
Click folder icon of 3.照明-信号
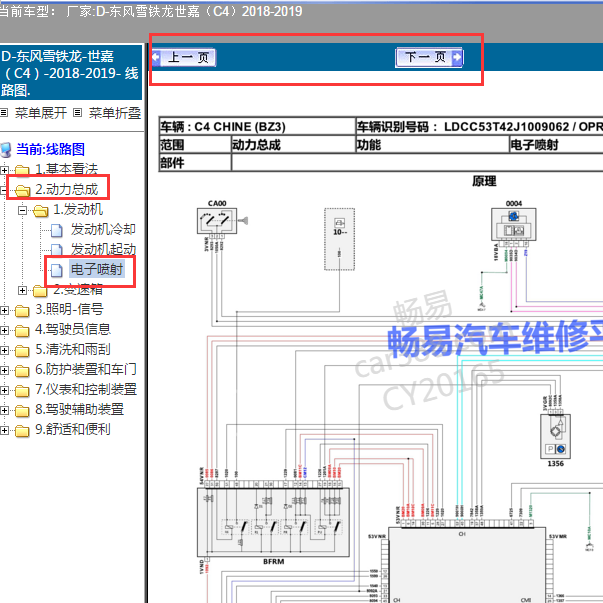tap(22, 310)
